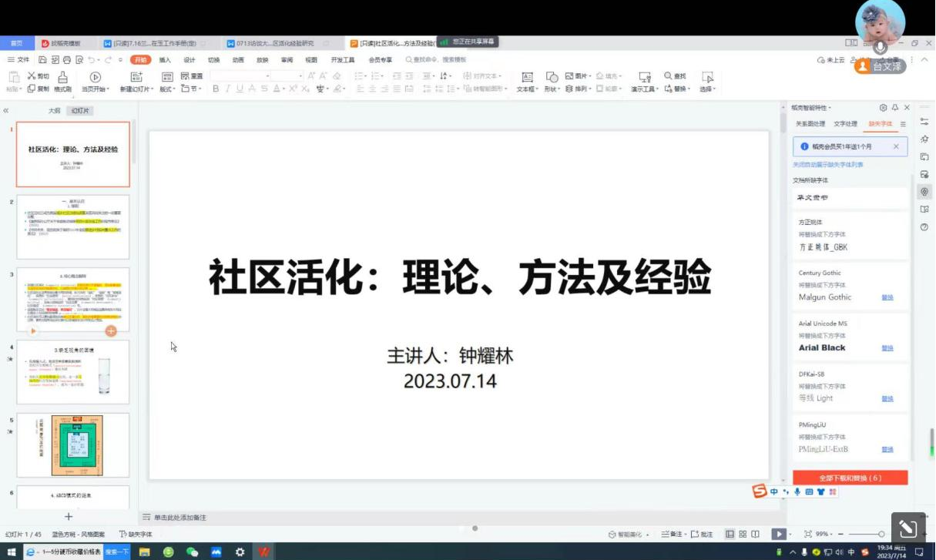The width and height of the screenshot is (936, 560).
Task: Open the font name combo box
Action: 240,75
